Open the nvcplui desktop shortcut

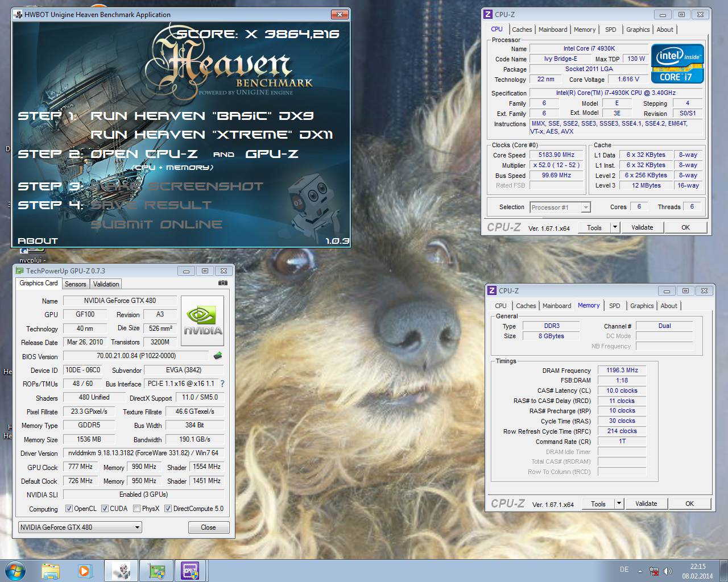coord(31,256)
